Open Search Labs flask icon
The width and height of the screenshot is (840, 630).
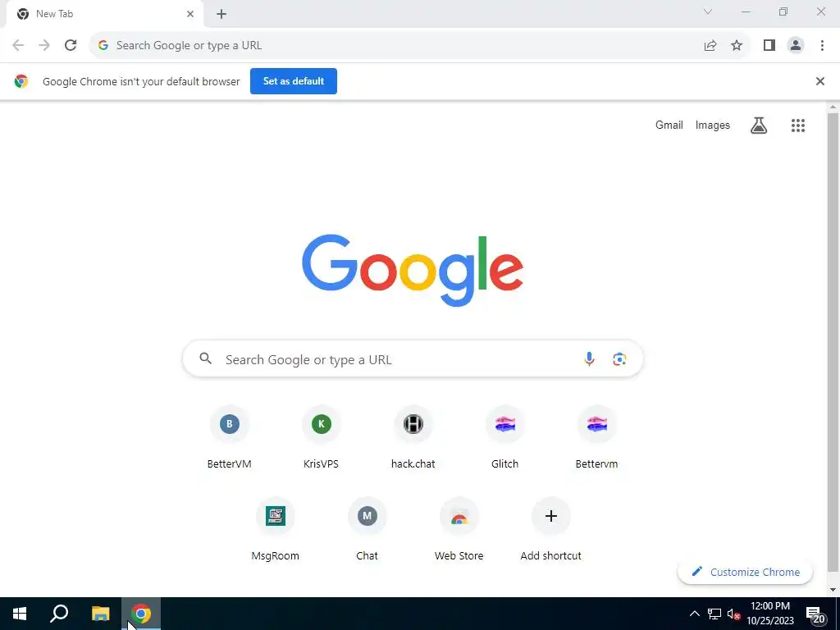pos(759,126)
